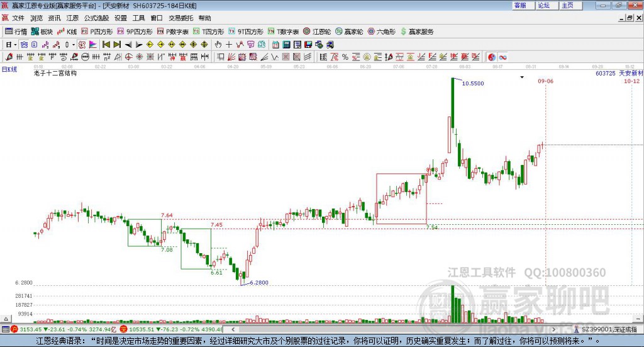Screen dimensions: 644x347
Task: Open the calculator icon
Action: (287, 45)
